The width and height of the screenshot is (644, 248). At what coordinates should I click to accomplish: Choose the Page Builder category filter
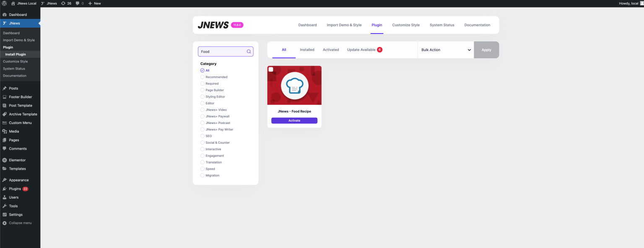pyautogui.click(x=202, y=90)
